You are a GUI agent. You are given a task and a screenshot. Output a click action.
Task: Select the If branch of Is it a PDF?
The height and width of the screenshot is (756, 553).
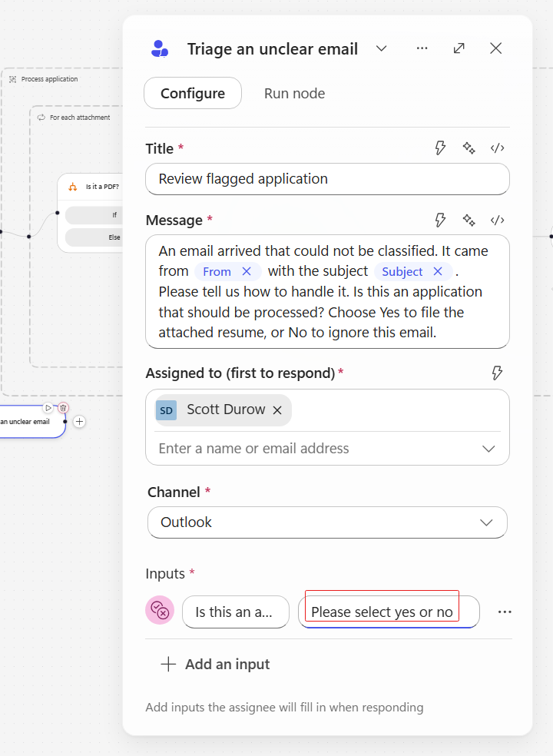(94, 215)
